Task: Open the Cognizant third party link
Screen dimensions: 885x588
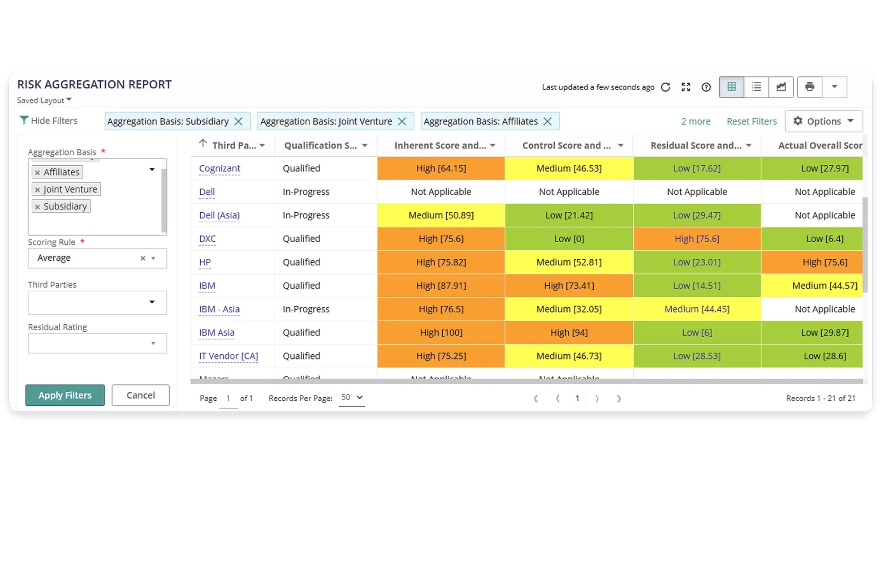Action: [220, 168]
